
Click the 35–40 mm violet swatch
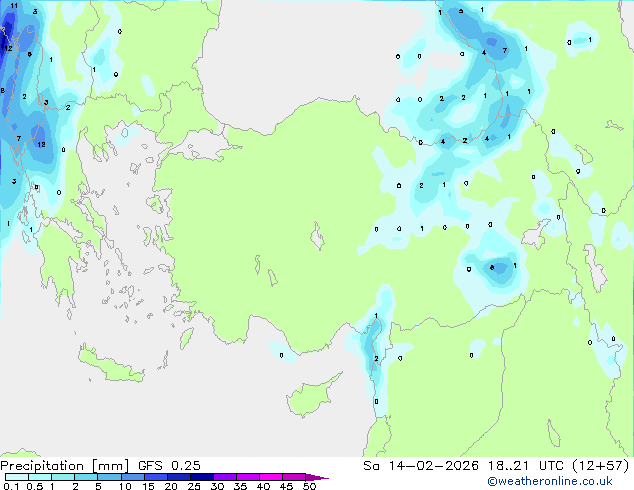[x=247, y=477]
